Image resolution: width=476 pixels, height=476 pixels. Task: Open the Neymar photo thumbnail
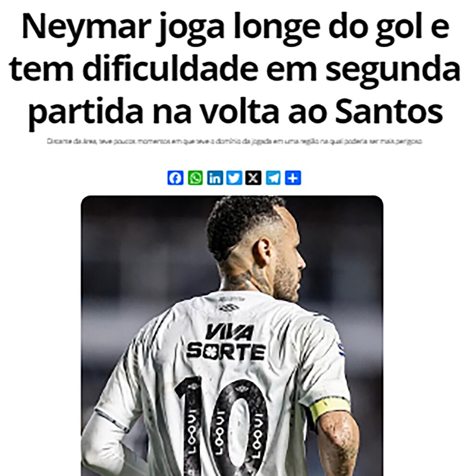(x=232, y=335)
